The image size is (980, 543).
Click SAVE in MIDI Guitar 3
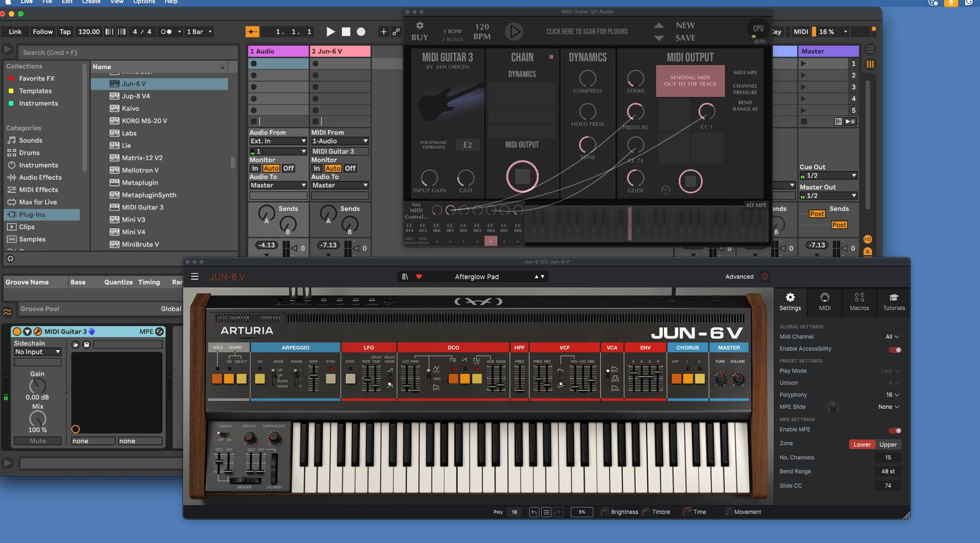click(685, 38)
